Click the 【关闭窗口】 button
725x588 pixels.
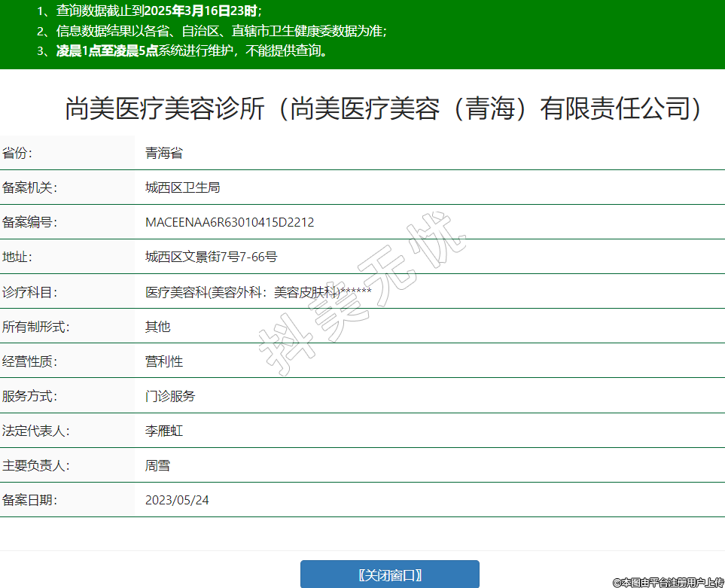click(x=389, y=574)
